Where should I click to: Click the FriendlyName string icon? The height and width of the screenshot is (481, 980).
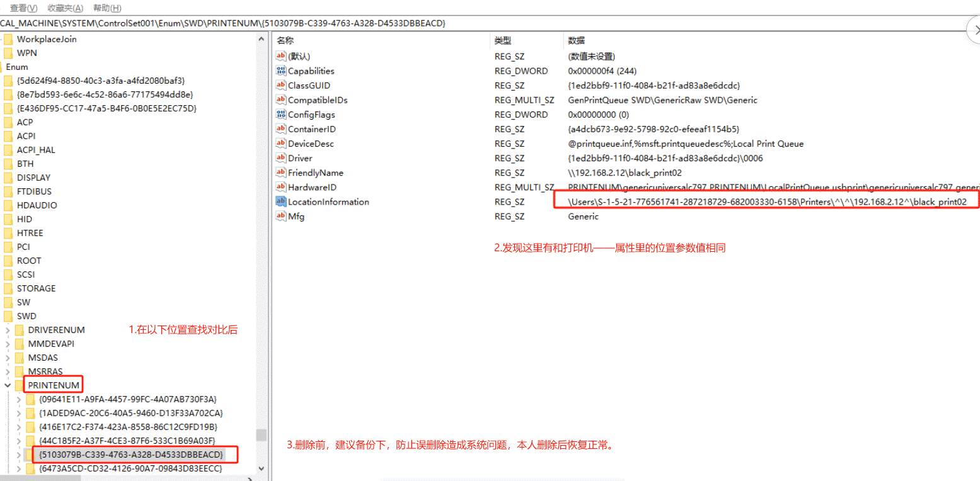281,173
